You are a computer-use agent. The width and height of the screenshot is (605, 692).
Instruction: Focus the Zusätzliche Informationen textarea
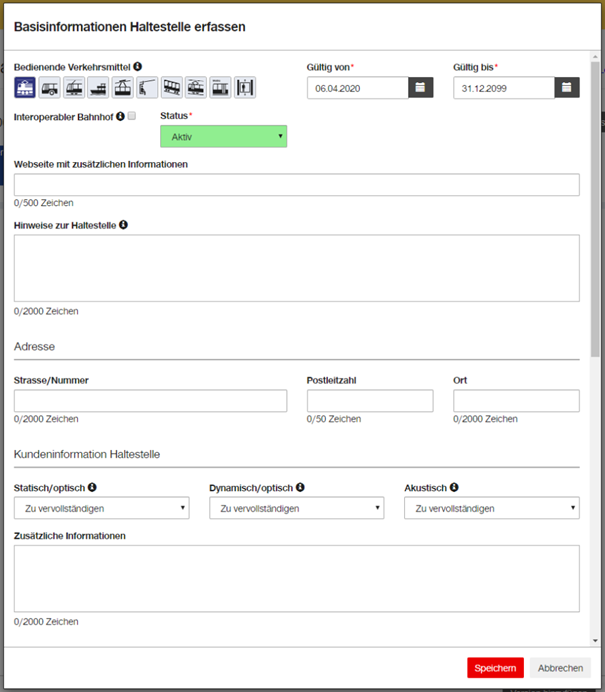(x=297, y=579)
